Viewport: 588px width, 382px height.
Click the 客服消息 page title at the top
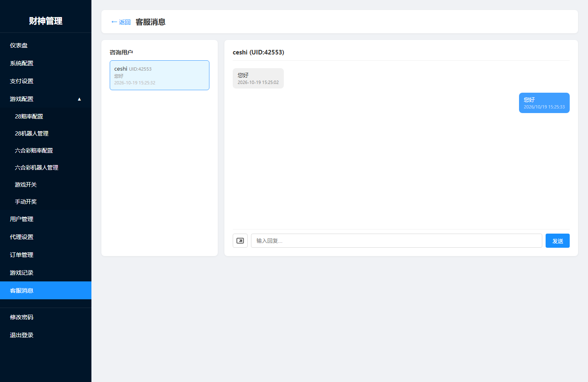(x=150, y=22)
